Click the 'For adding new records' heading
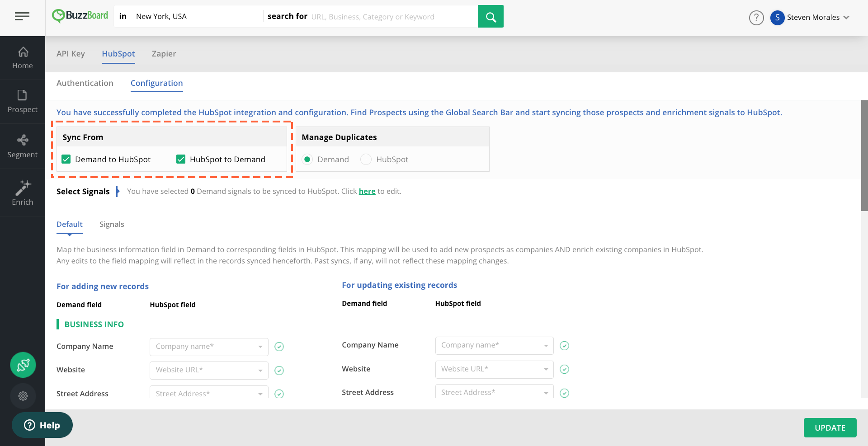This screenshot has height=446, width=868. pyautogui.click(x=103, y=286)
